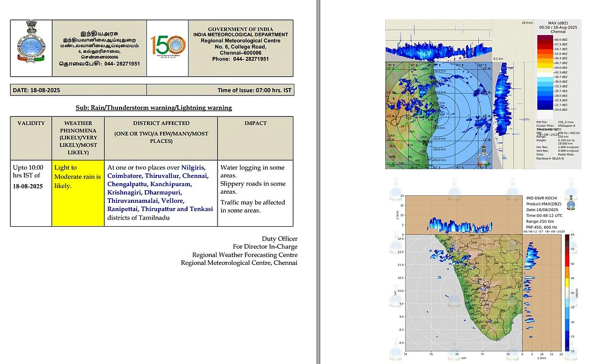Click the 'WEATHER PHENOMENA' column header

[78, 137]
